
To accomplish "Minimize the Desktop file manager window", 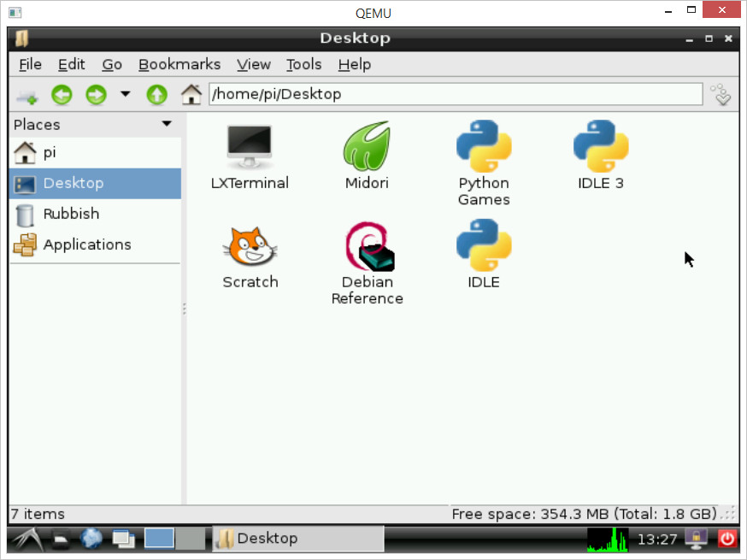I will coord(690,39).
